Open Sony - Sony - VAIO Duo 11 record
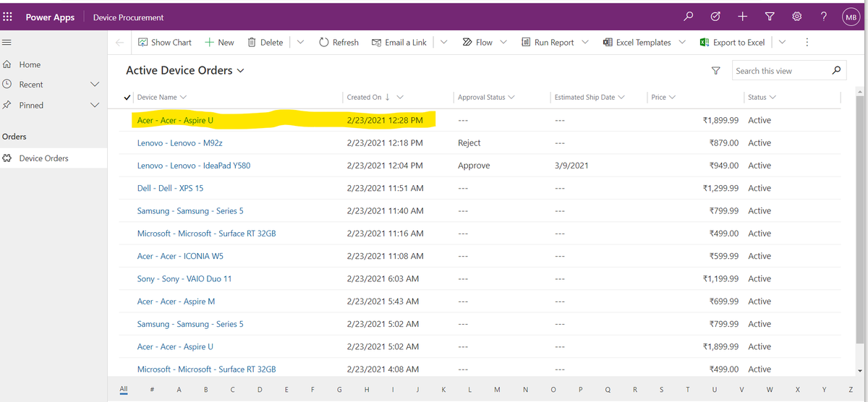 (184, 278)
